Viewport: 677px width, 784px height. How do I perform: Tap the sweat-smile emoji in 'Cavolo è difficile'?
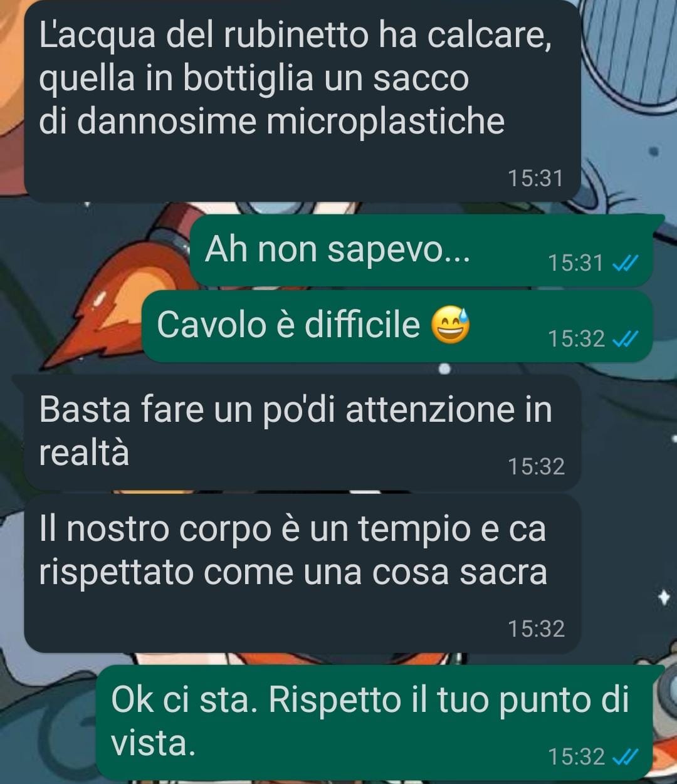(x=451, y=325)
